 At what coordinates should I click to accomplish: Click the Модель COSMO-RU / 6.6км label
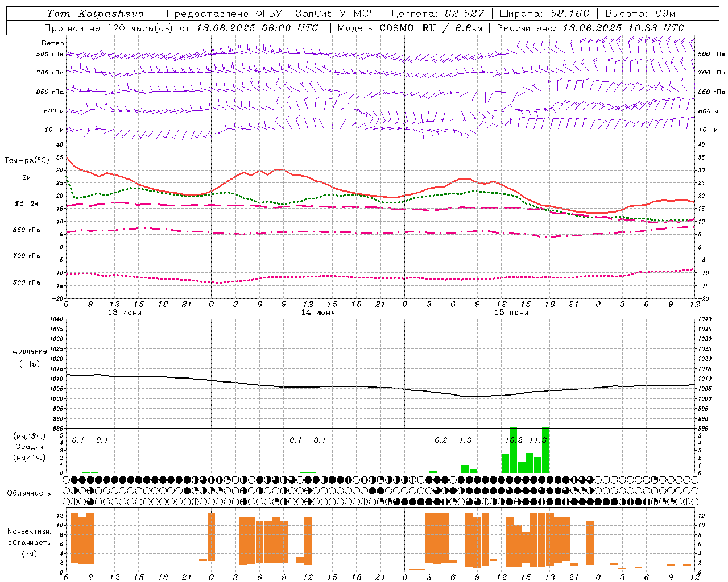410,28
